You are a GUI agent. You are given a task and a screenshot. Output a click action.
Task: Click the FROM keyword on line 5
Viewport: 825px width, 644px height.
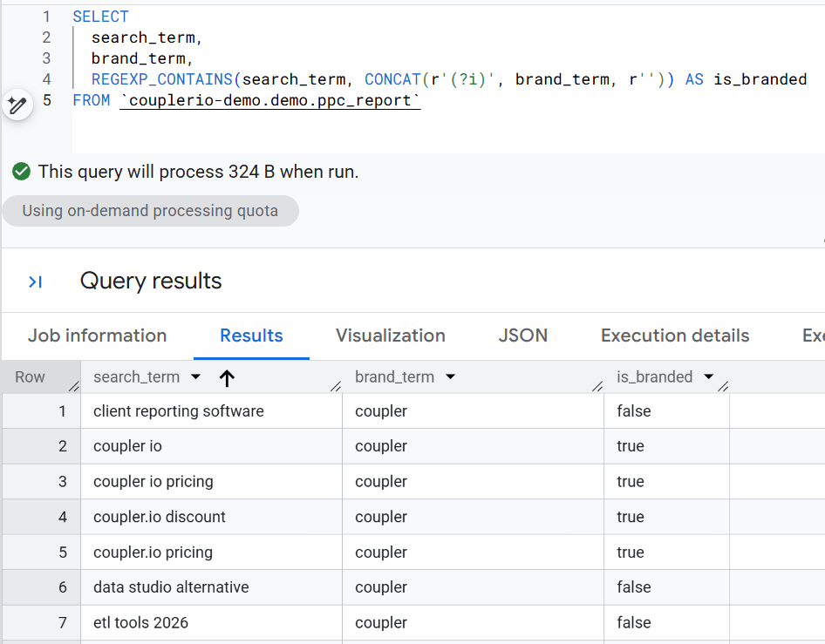[x=91, y=100]
